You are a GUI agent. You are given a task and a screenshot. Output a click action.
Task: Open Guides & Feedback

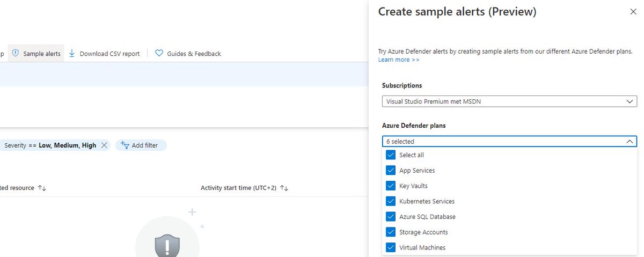tap(188, 53)
